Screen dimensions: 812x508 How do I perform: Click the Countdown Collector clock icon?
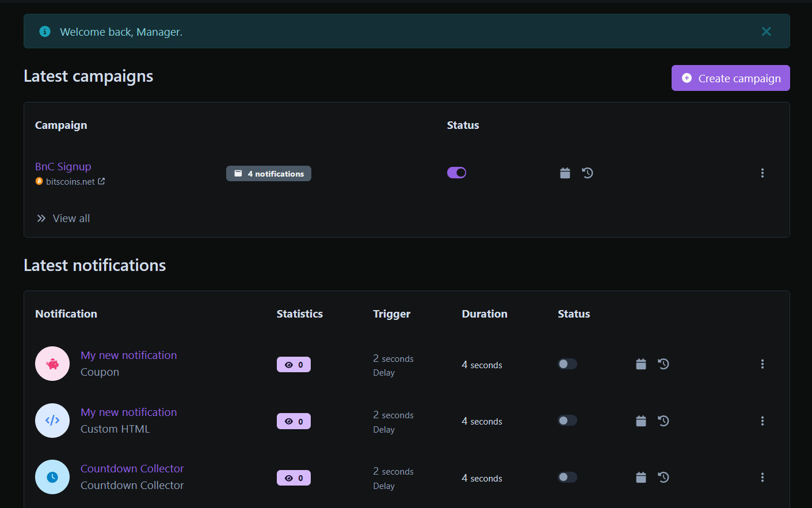pos(52,477)
